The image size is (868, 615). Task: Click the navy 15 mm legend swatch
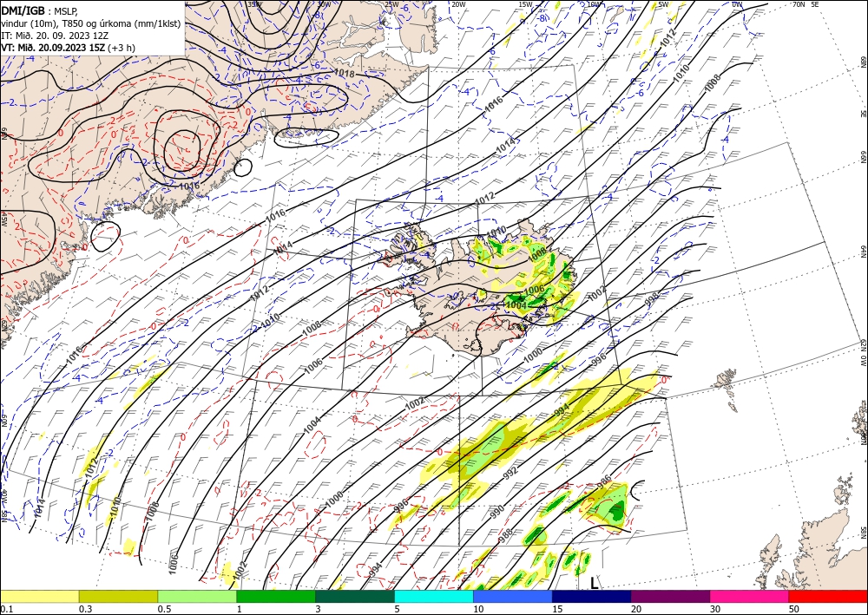(x=592, y=597)
